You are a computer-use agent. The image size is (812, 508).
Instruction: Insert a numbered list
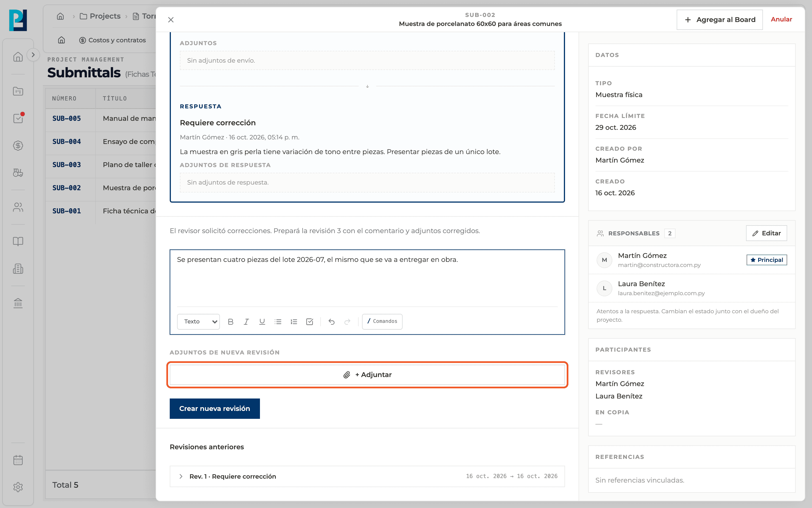[294, 321]
